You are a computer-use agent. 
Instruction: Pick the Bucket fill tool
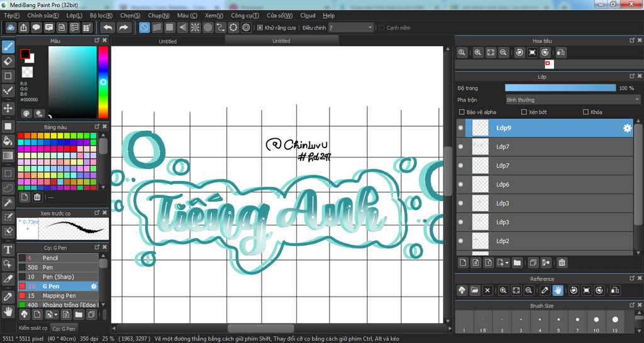coord(8,141)
